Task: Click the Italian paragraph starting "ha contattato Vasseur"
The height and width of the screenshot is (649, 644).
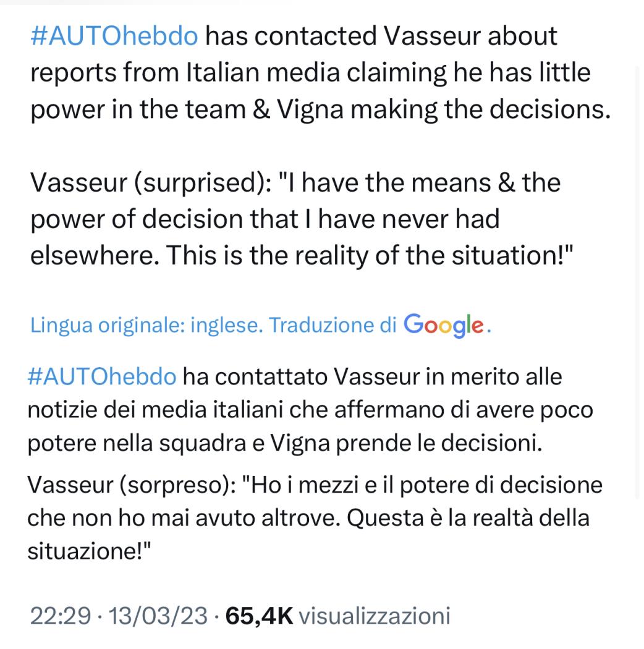Action: (310, 410)
